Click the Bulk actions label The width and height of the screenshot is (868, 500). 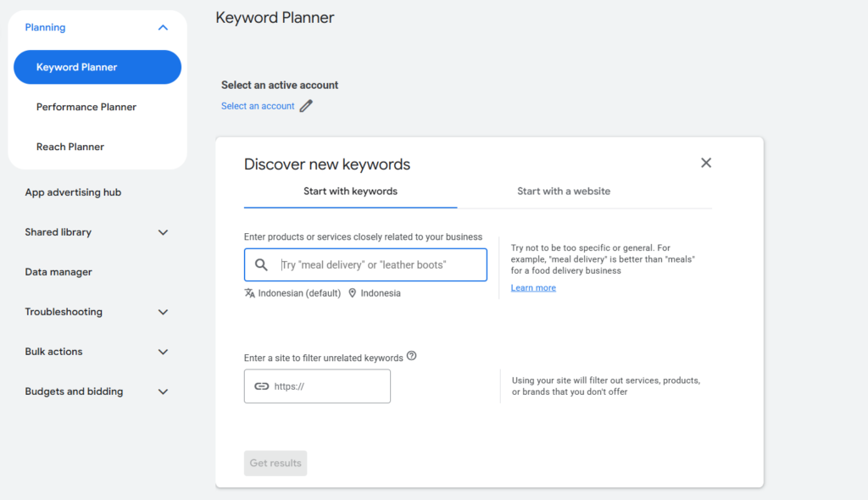(x=53, y=352)
